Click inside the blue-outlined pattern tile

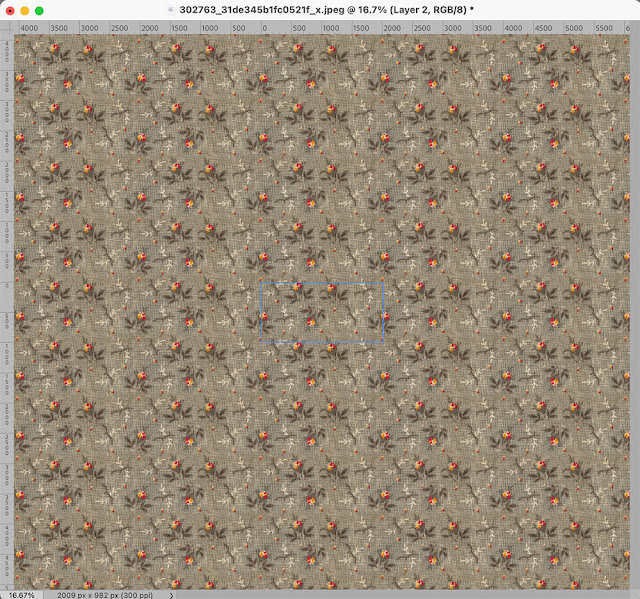322,312
